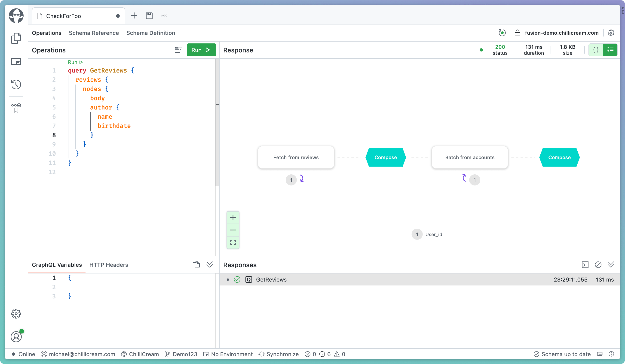Click the lock icon beside endpoint URL
The height and width of the screenshot is (364, 625).
point(517,33)
